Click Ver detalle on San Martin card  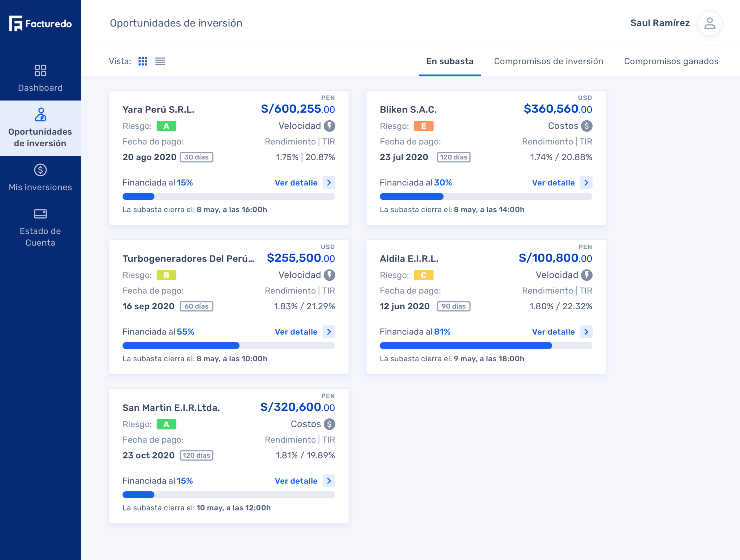click(296, 481)
